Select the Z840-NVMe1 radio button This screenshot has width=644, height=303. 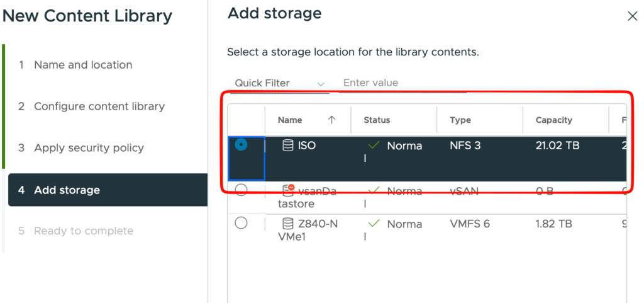click(241, 223)
